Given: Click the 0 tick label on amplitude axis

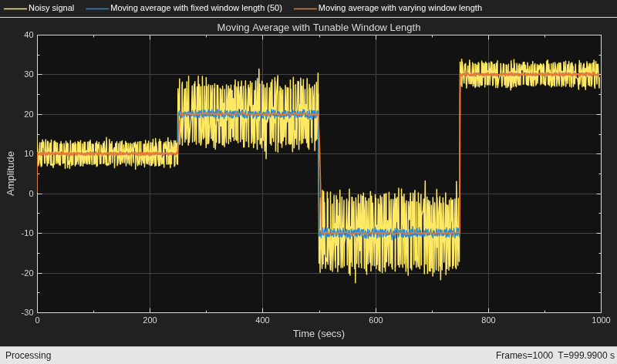Looking at the screenshot, I should [32, 194].
